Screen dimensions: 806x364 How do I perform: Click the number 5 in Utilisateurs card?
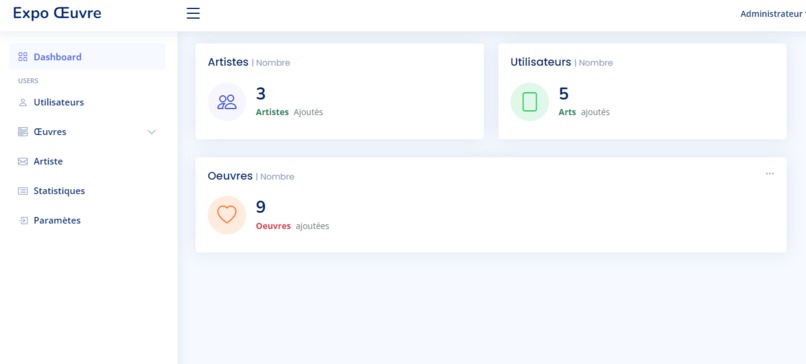point(563,94)
